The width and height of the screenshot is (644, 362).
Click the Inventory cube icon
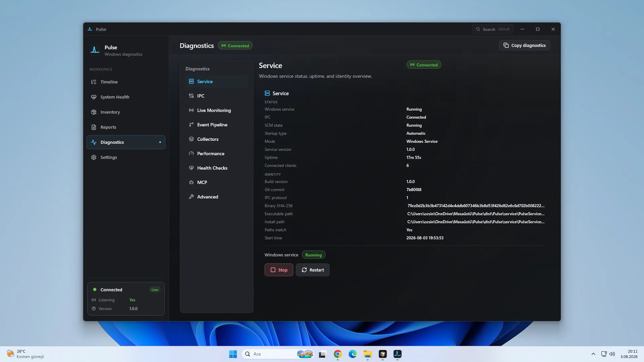pyautogui.click(x=94, y=112)
